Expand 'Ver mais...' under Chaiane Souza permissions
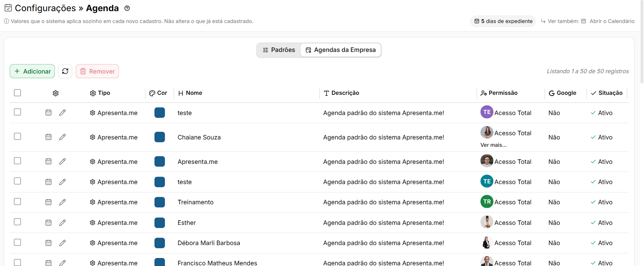The height and width of the screenshot is (266, 644). [493, 145]
